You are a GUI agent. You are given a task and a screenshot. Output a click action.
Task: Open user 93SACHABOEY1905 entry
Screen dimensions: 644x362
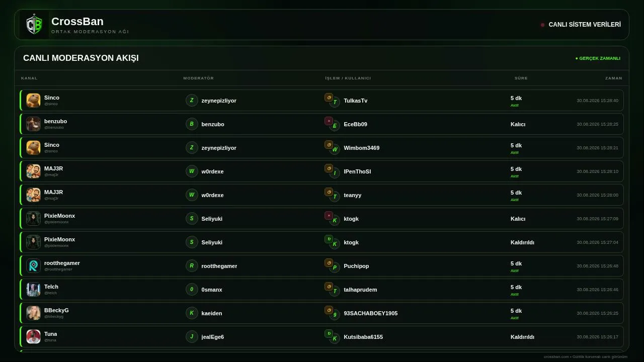click(371, 313)
